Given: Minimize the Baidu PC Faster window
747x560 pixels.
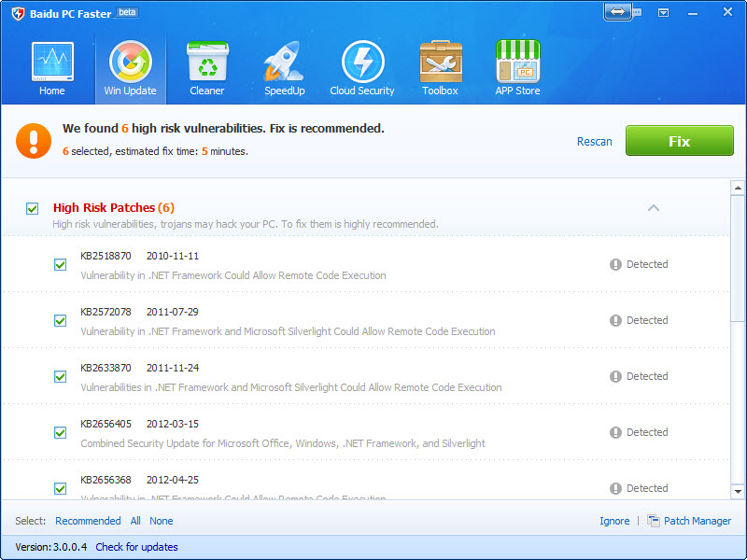Looking at the screenshot, I should click(x=693, y=14).
